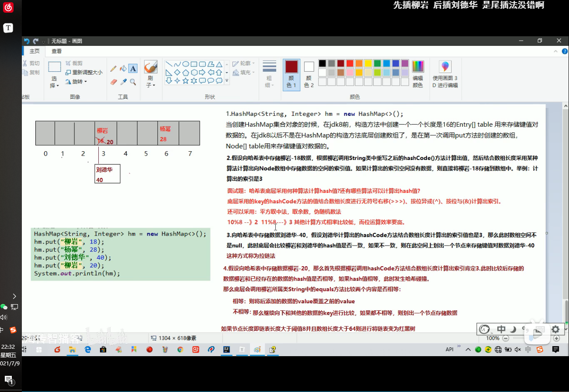Click the Sogou input settings gear icon
Screen dimensions: 569x392
[x=555, y=330]
